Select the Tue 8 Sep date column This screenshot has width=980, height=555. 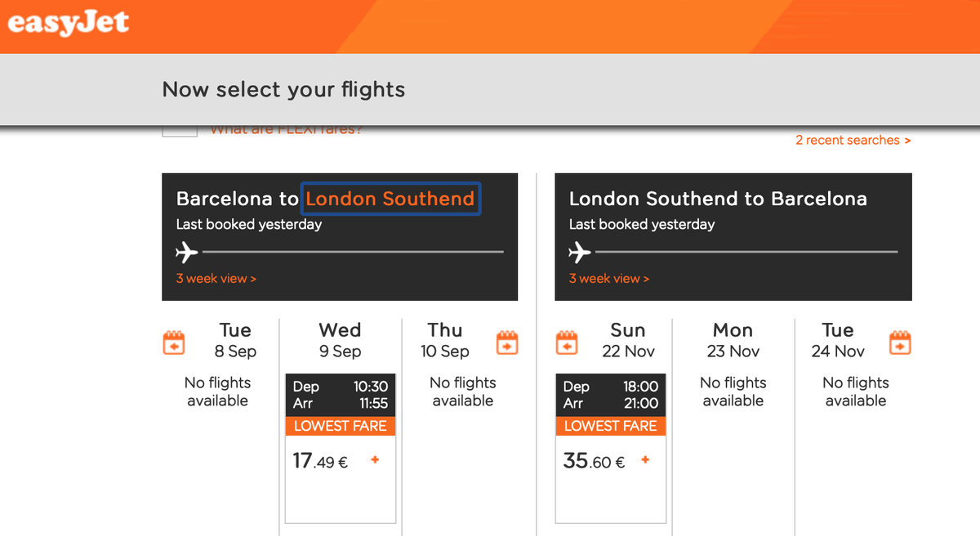click(x=235, y=341)
